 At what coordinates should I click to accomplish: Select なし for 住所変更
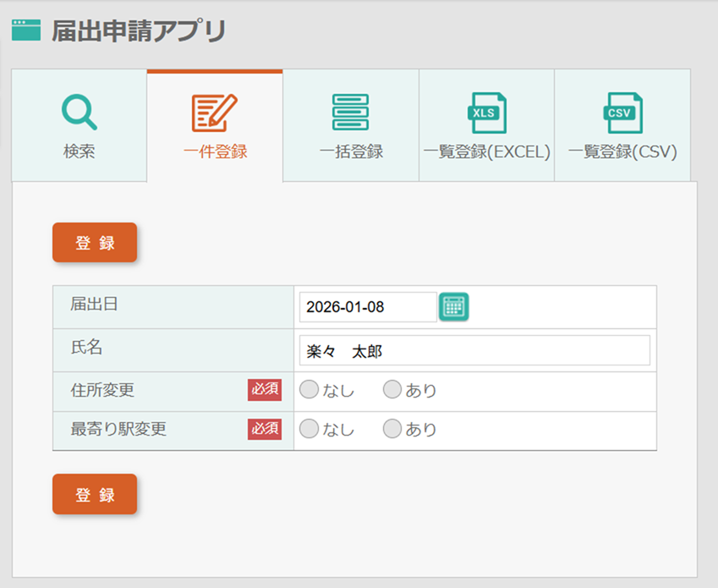coord(310,389)
